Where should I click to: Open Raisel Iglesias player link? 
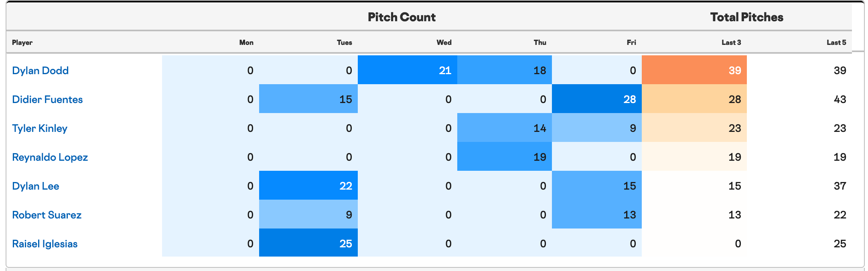click(45, 244)
